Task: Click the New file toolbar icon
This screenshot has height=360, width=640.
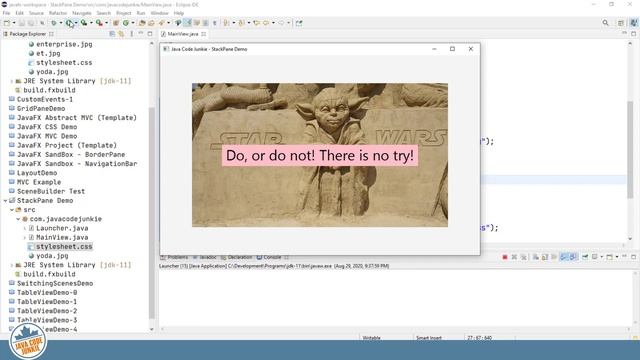Action: pyautogui.click(x=7, y=23)
